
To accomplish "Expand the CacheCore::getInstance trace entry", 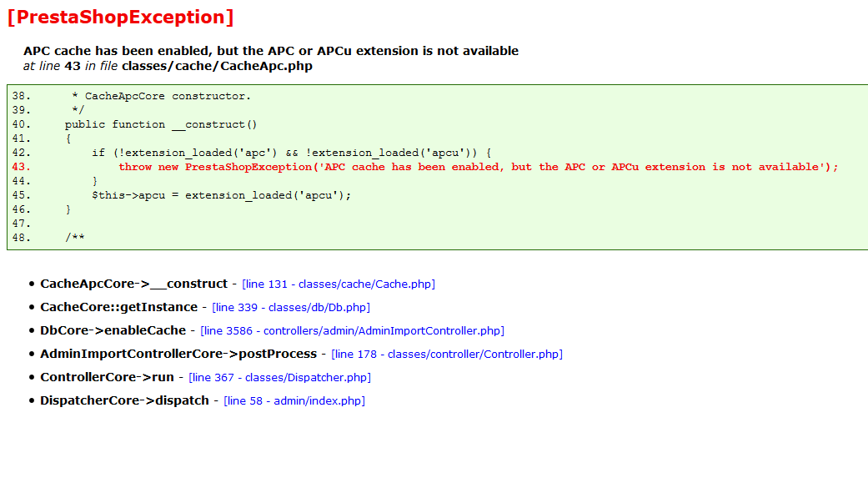I will 118,307.
